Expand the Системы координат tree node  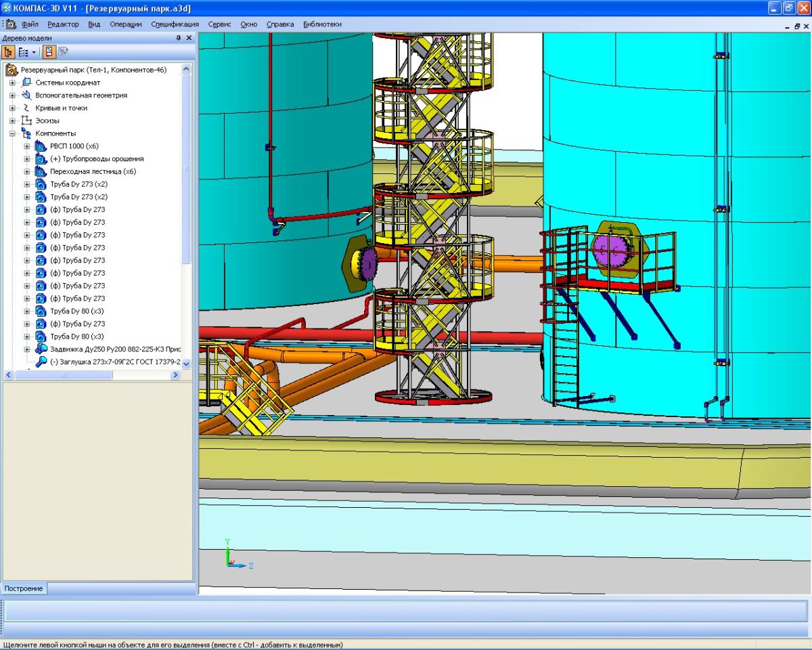(12, 83)
